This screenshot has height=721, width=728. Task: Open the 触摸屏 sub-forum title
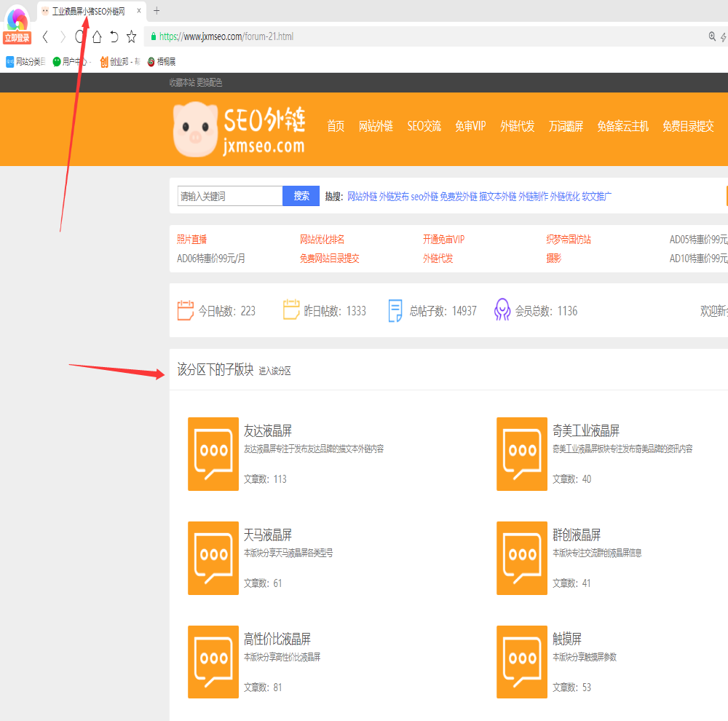(567, 639)
